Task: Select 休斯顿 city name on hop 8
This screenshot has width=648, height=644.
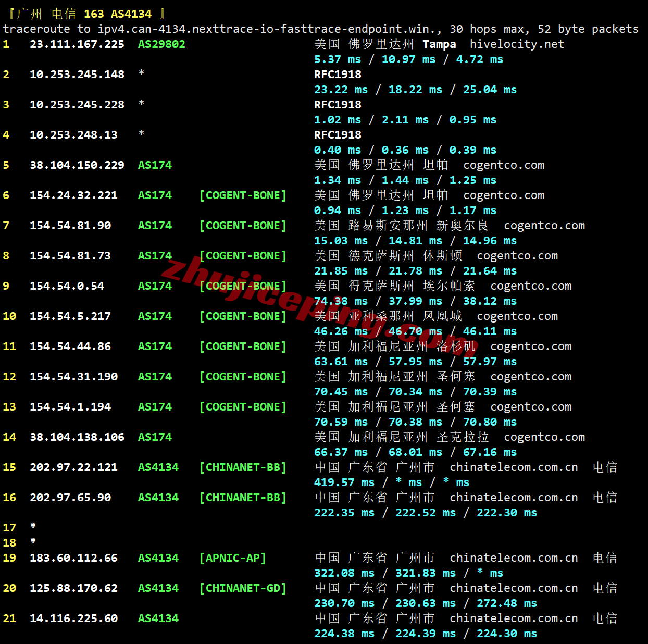Action: [x=442, y=256]
